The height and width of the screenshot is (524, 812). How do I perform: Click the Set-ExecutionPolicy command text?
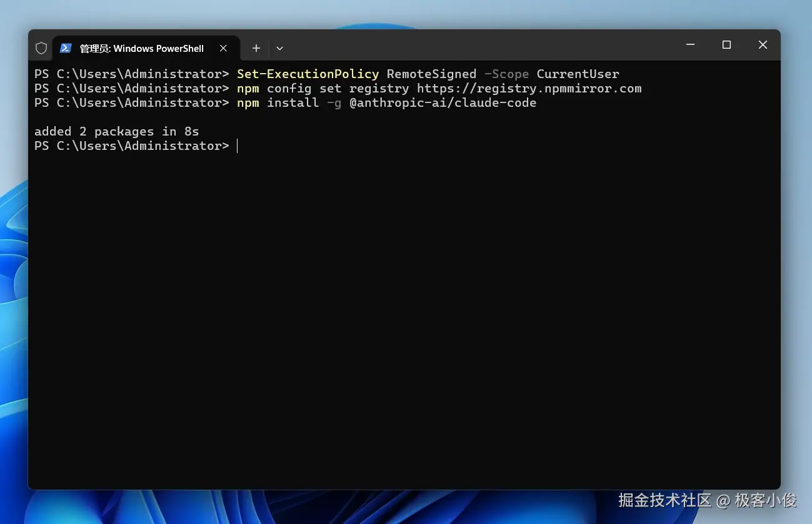click(308, 74)
